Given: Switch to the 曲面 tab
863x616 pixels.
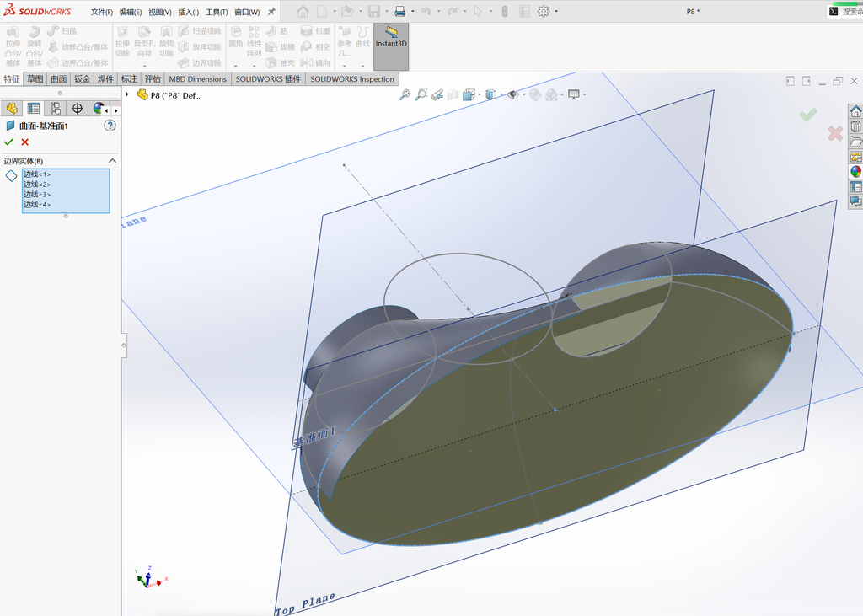Looking at the screenshot, I should [59, 78].
